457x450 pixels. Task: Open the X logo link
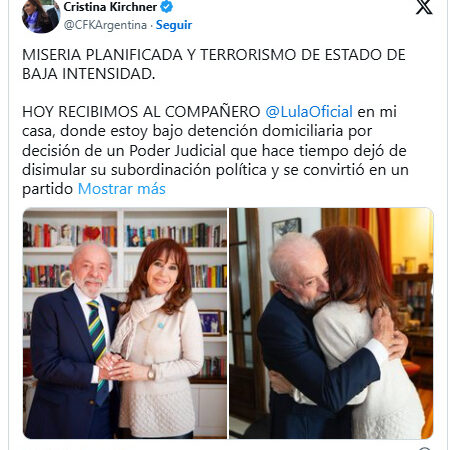pos(424,7)
